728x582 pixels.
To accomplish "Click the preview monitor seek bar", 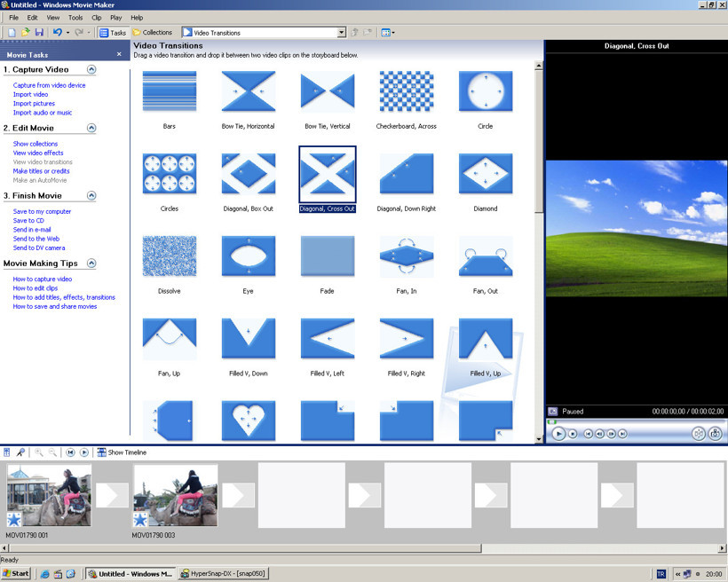I will point(636,422).
